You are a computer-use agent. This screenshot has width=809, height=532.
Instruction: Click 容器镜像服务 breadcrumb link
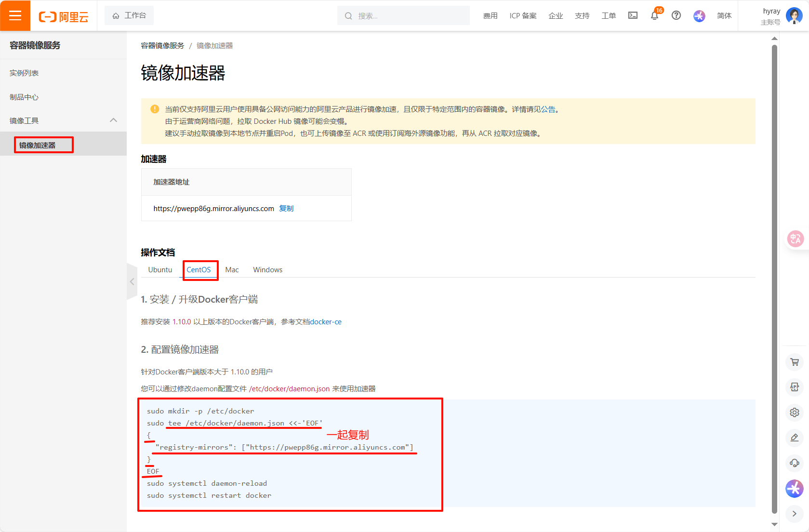point(162,46)
